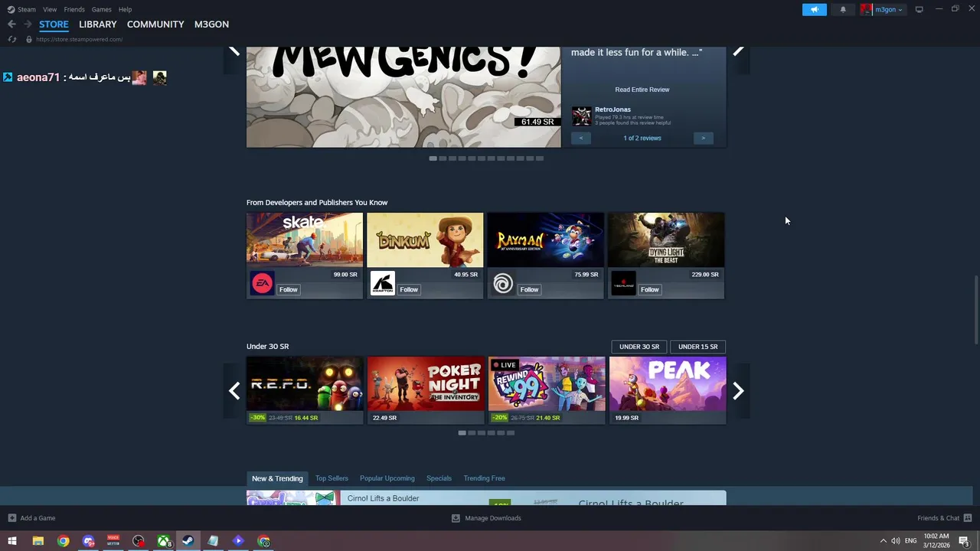
Task: Switch to the STORE tab
Action: pyautogui.click(x=54, y=24)
